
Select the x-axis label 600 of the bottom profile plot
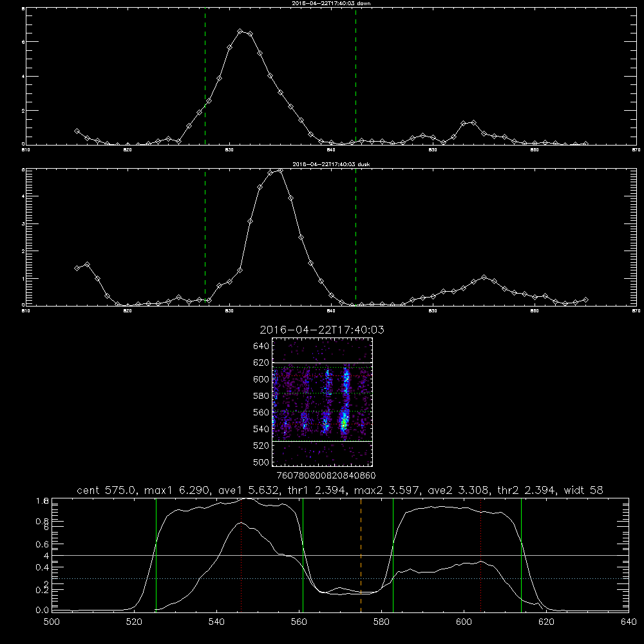464,621
